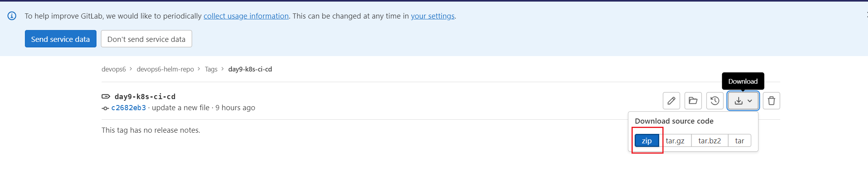Click the info icon in the banner

(x=12, y=16)
